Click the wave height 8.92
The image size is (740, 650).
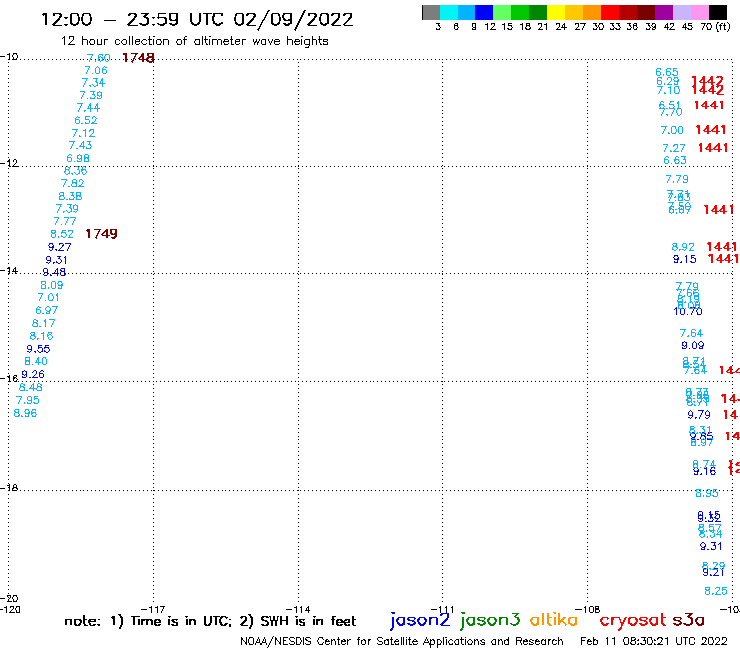click(683, 247)
